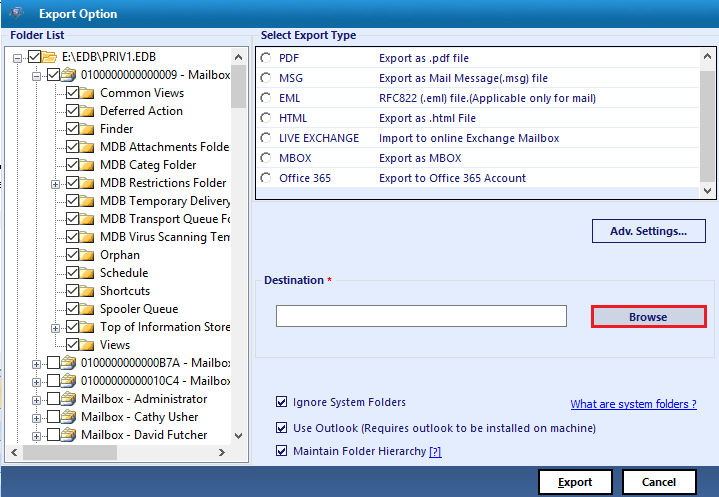Toggle Maintain Folder Hierarchy checkbox
Viewport: 719px width, 497px height.
pyautogui.click(x=282, y=451)
